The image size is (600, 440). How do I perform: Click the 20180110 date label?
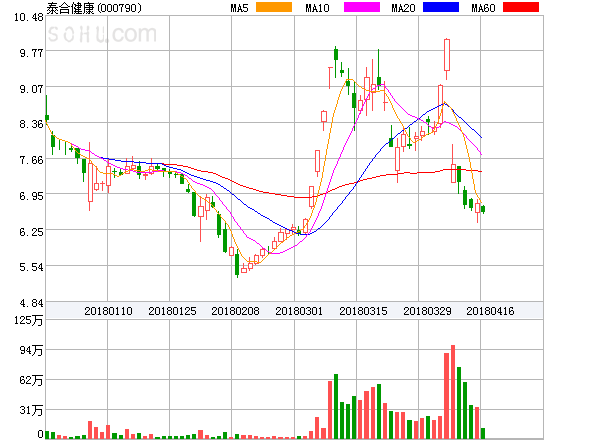click(108, 311)
